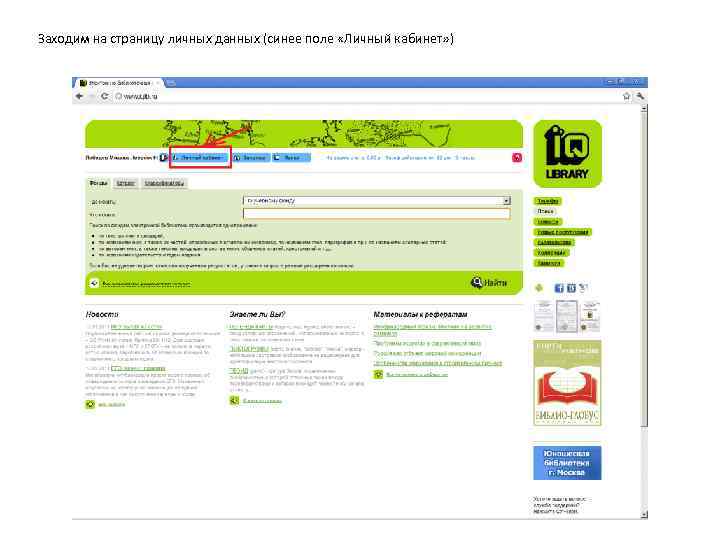Viewport: 720px width, 540px height.
Task: Select the active «Поиск» tab of the search form
Action: click(99, 183)
